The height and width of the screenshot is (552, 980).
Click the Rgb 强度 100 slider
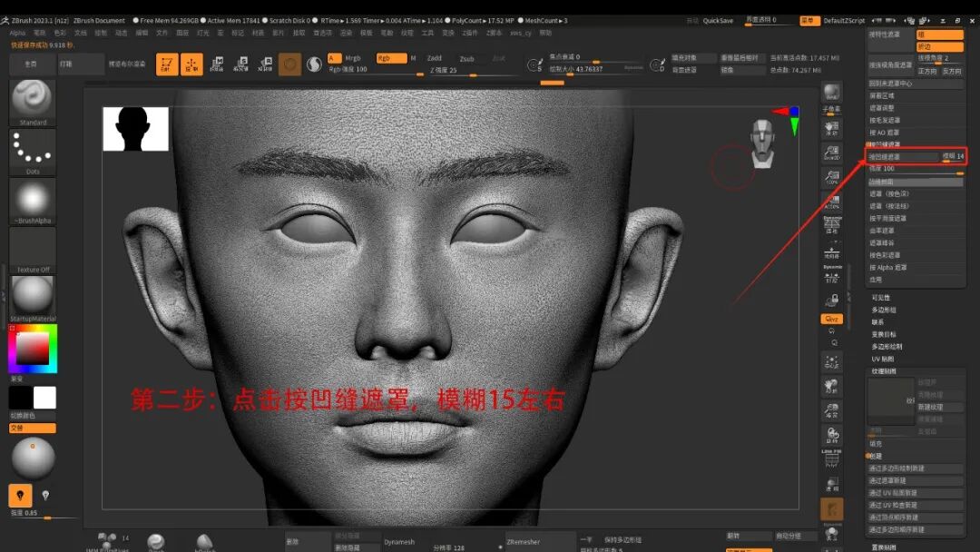pyautogui.click(x=375, y=70)
